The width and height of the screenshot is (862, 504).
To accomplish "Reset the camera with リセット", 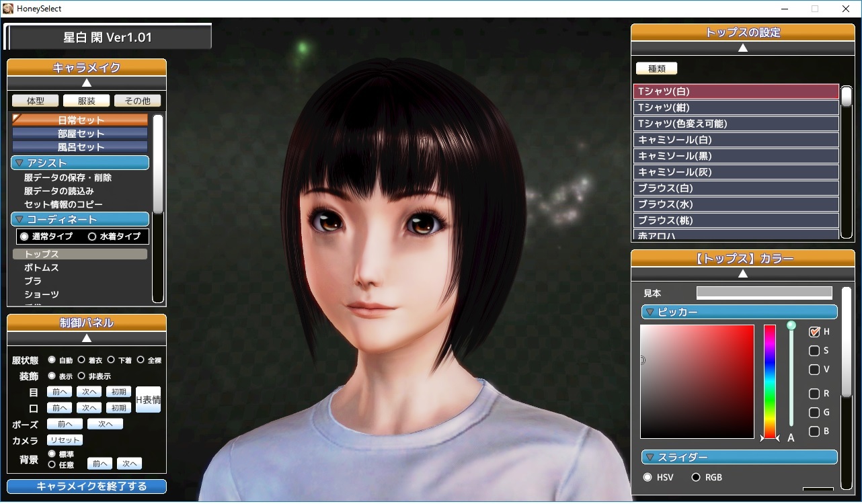I will point(65,440).
